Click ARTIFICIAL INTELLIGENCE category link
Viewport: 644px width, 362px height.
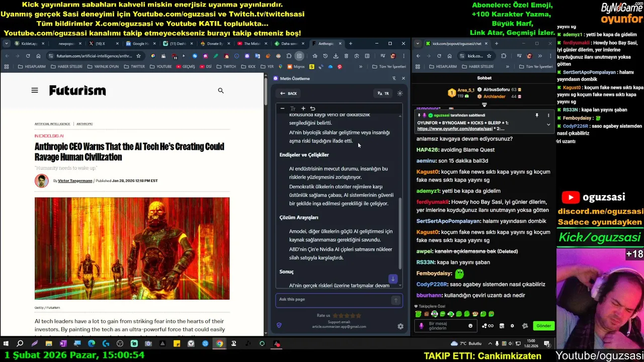coord(52,124)
